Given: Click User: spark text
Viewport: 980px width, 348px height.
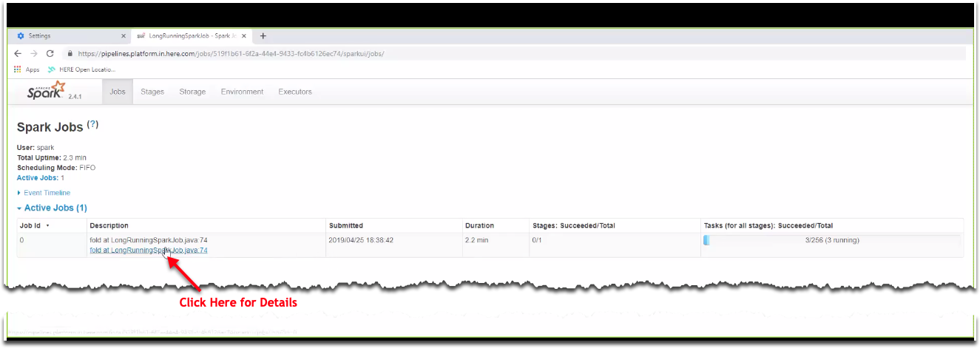Looking at the screenshot, I should 36,148.
